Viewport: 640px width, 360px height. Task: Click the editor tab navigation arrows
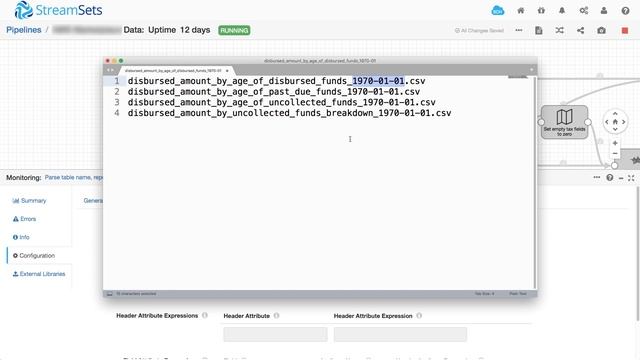click(x=110, y=70)
